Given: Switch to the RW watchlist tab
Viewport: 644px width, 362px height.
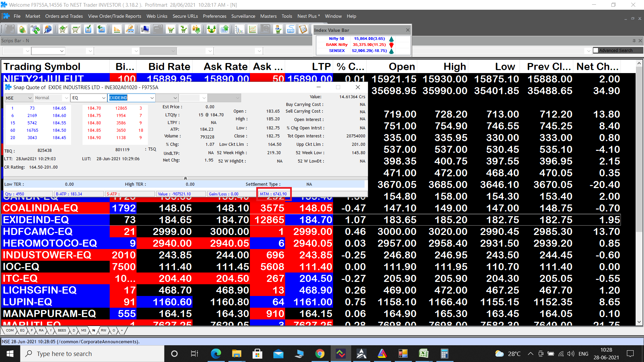Looking at the screenshot, I should [x=104, y=330].
